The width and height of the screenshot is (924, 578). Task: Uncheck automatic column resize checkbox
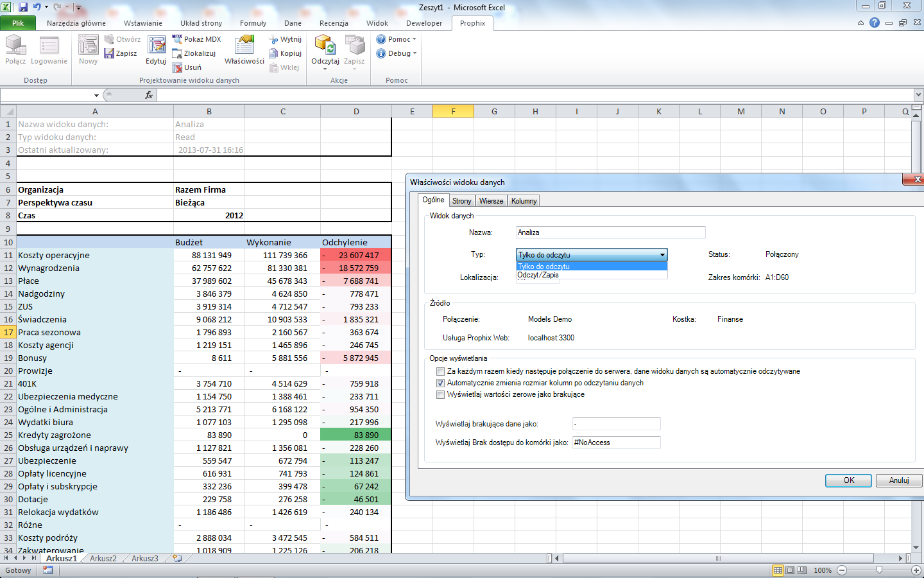coord(440,383)
